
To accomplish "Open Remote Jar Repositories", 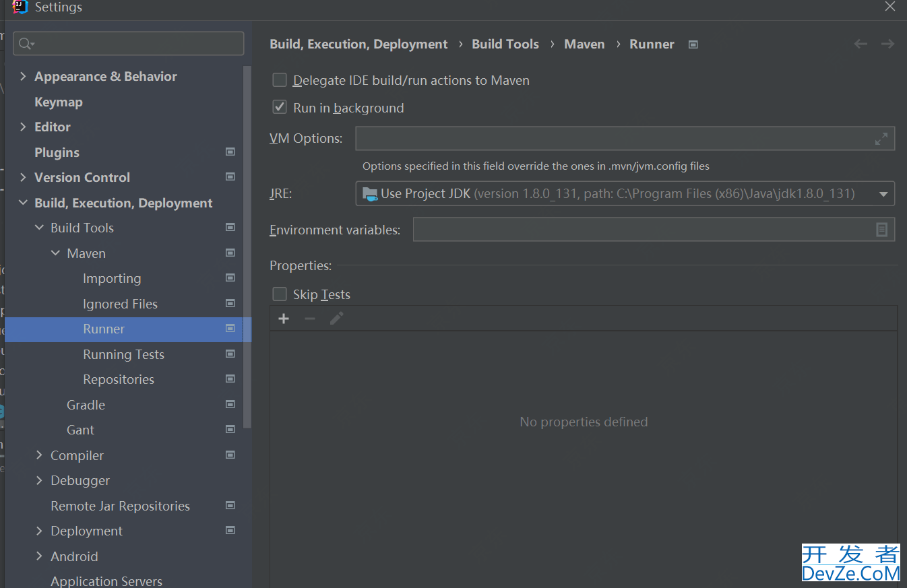I will (x=120, y=506).
